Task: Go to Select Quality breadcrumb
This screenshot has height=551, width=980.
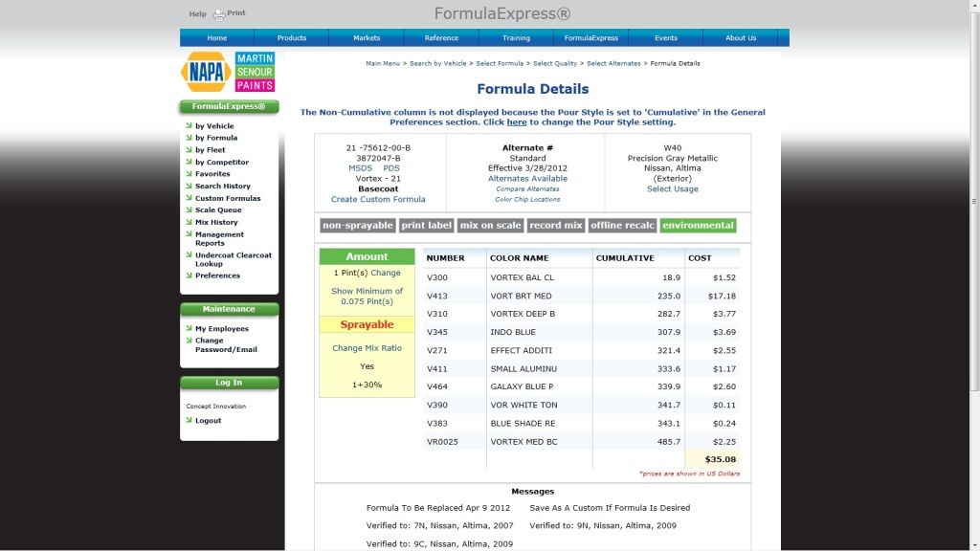Action: click(555, 63)
